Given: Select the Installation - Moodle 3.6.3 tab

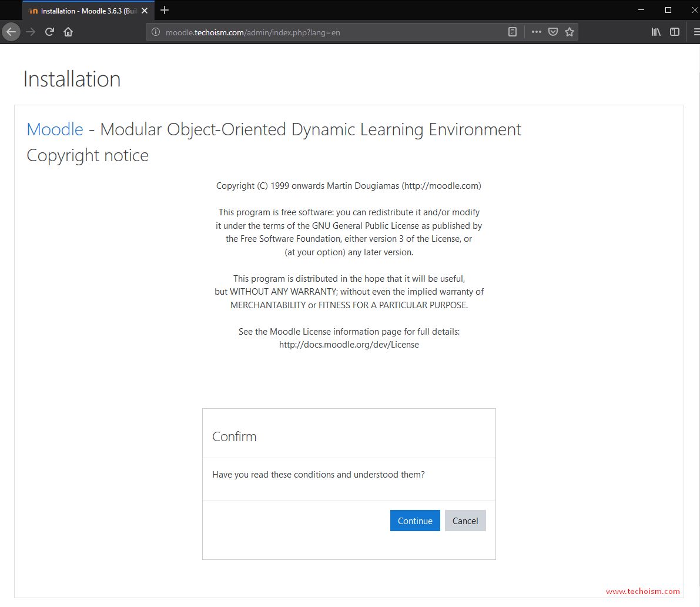Looking at the screenshot, I should [82, 11].
